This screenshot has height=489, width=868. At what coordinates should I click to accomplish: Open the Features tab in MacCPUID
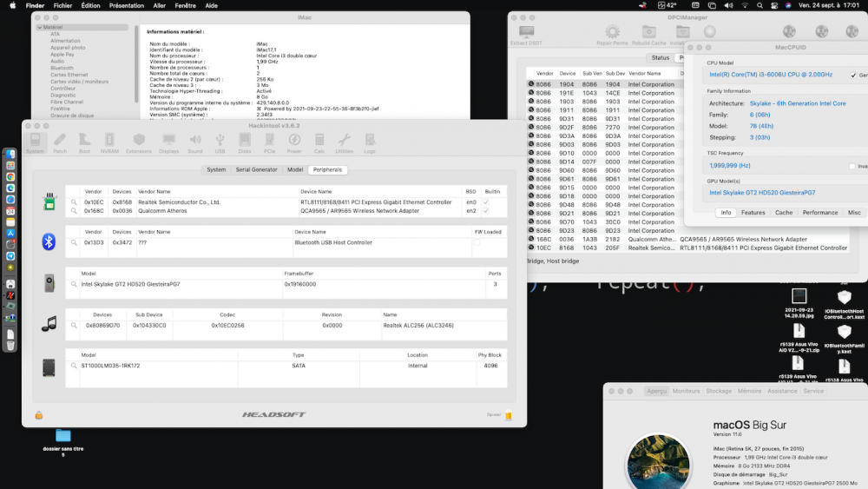pyautogui.click(x=753, y=213)
